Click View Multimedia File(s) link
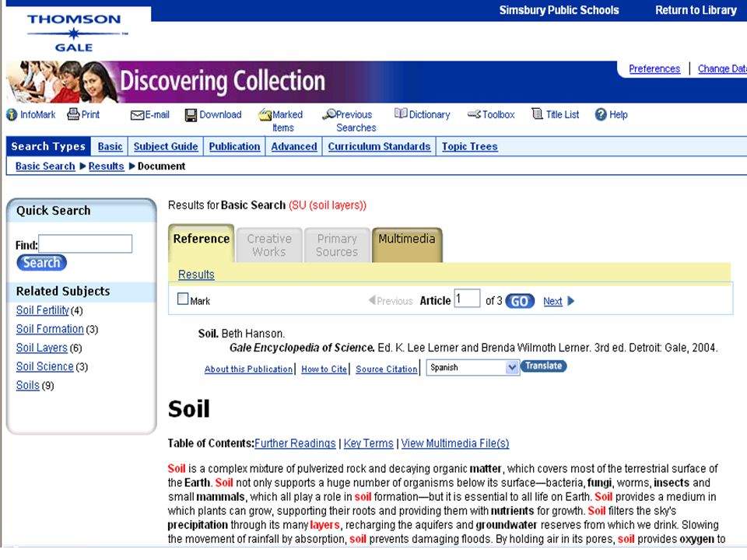Viewport: 747px width, 560px height. 455,443
